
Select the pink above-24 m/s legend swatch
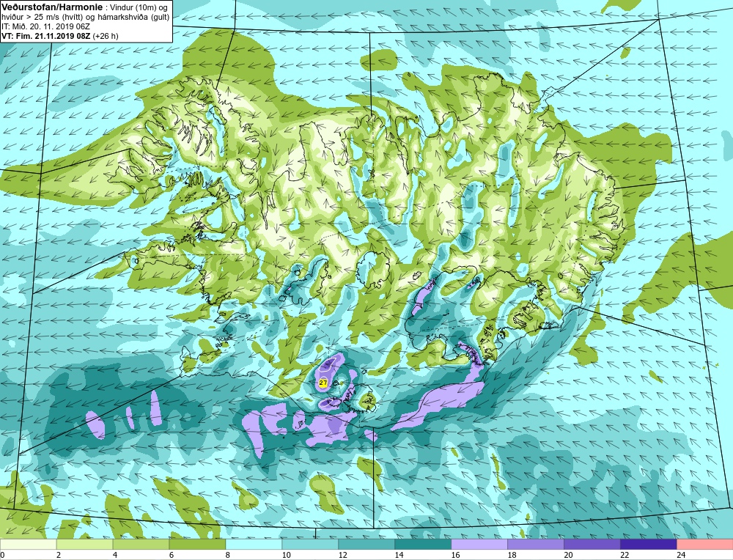[x=705, y=545]
